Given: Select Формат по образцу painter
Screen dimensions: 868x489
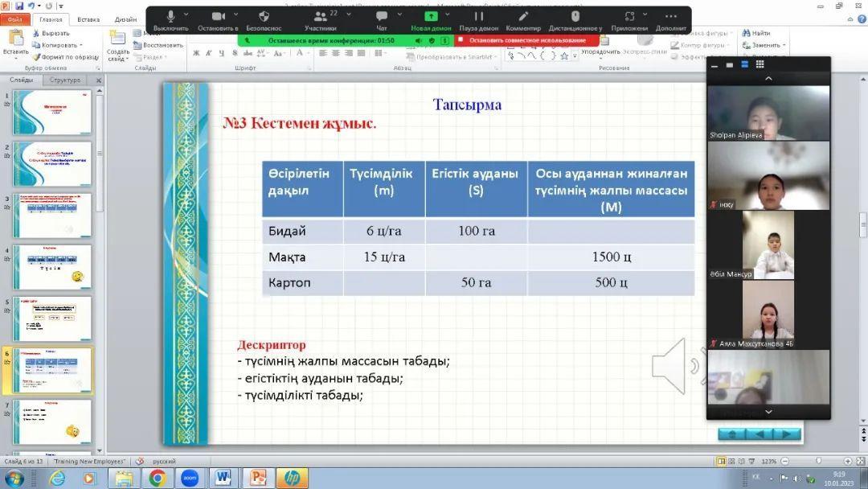Looking at the screenshot, I should [65, 56].
